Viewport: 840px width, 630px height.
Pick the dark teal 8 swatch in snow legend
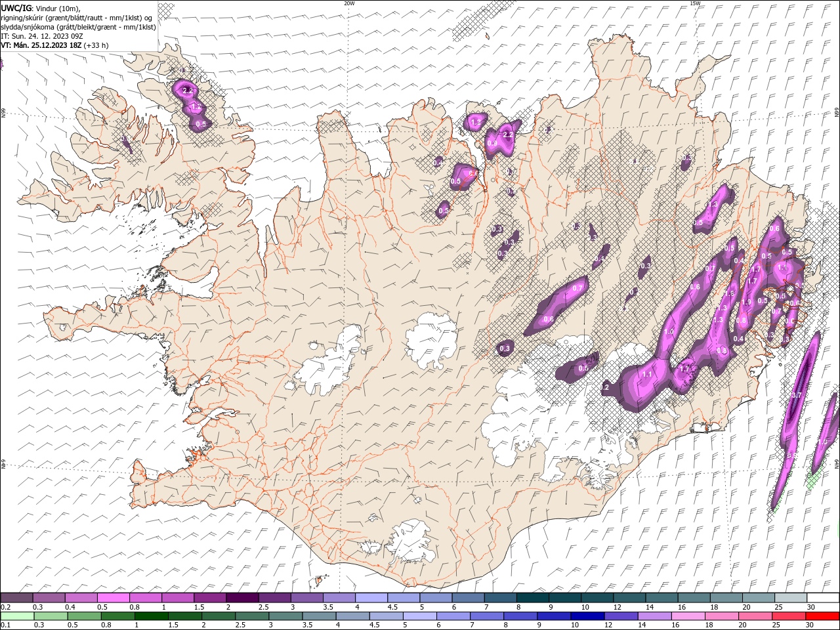tap(532, 598)
